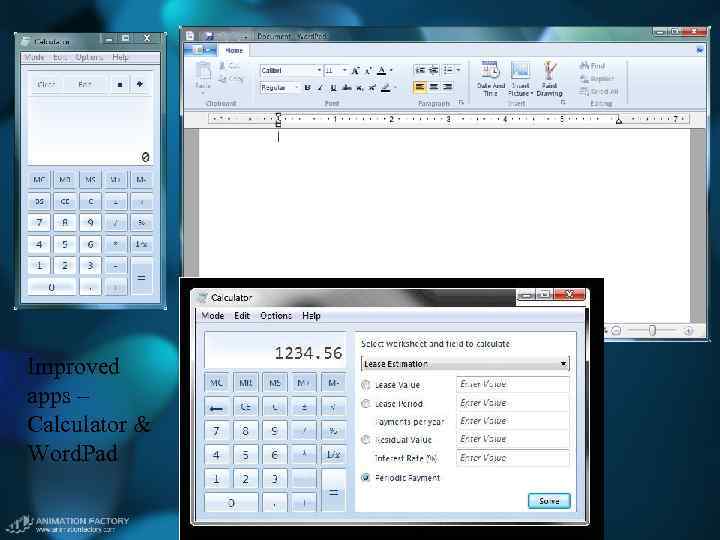Click the Lease Value input field
Viewport: 720px width, 540px height.
click(513, 384)
